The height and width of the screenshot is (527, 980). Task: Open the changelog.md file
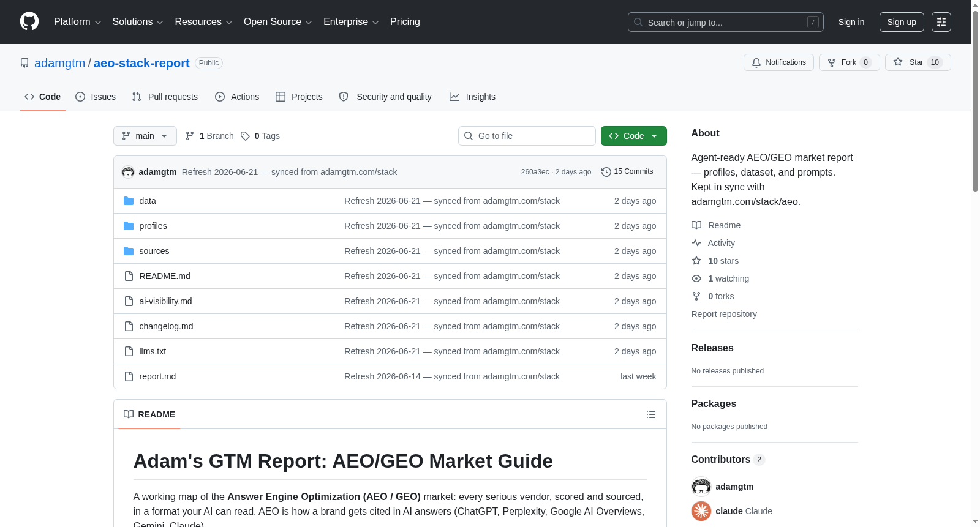[x=166, y=326]
